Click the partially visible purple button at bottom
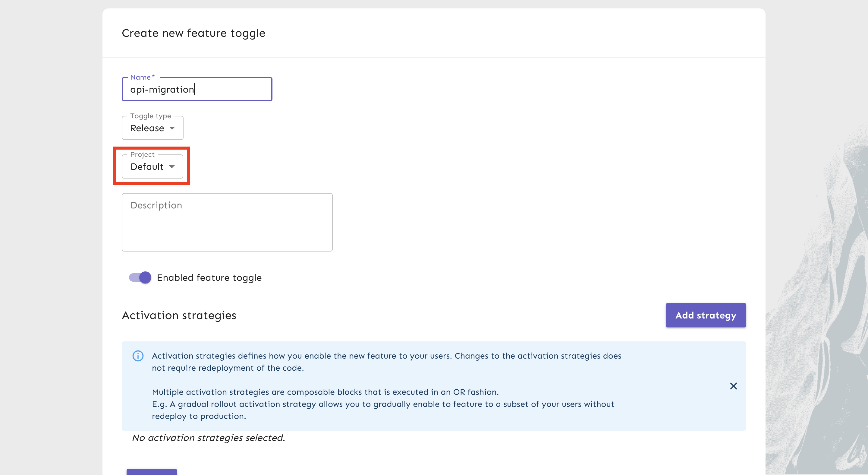This screenshot has height=475, width=868. (152, 472)
